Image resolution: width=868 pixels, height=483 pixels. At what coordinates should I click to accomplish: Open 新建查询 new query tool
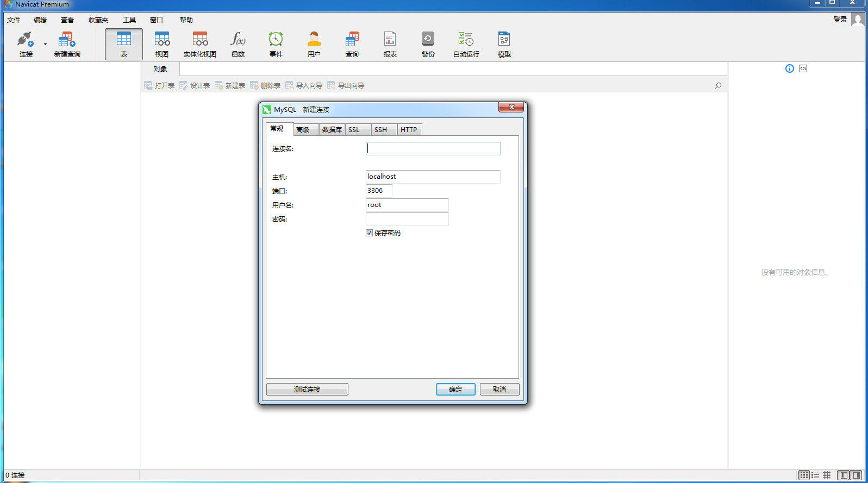[x=67, y=44]
